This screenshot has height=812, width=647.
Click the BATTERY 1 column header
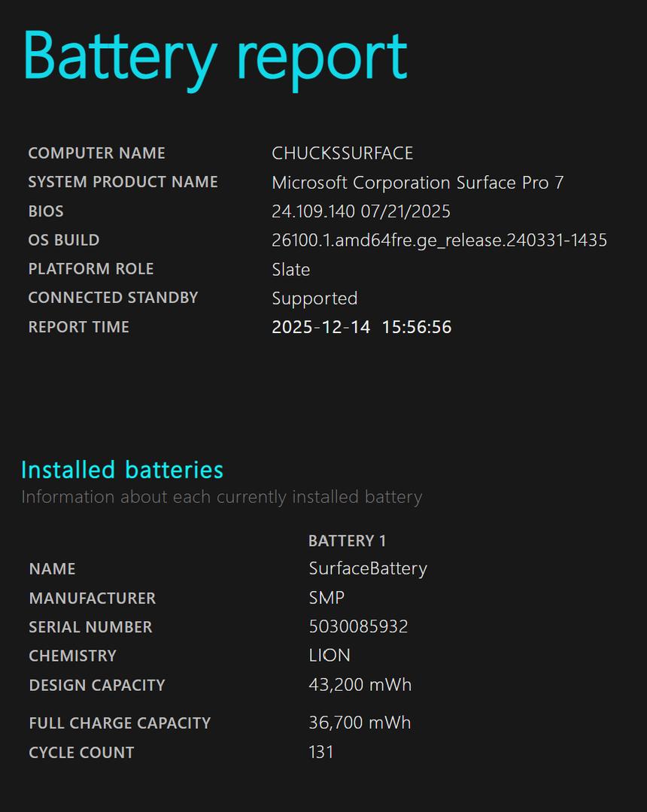point(347,541)
